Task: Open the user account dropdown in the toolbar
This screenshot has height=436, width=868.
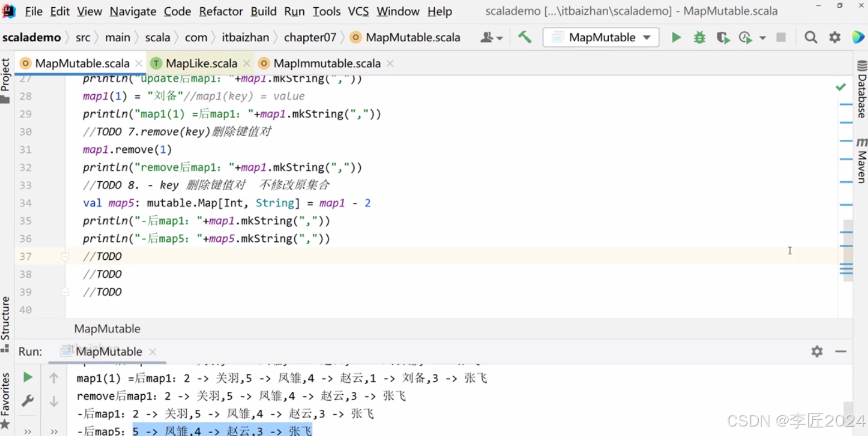Action: [492, 37]
